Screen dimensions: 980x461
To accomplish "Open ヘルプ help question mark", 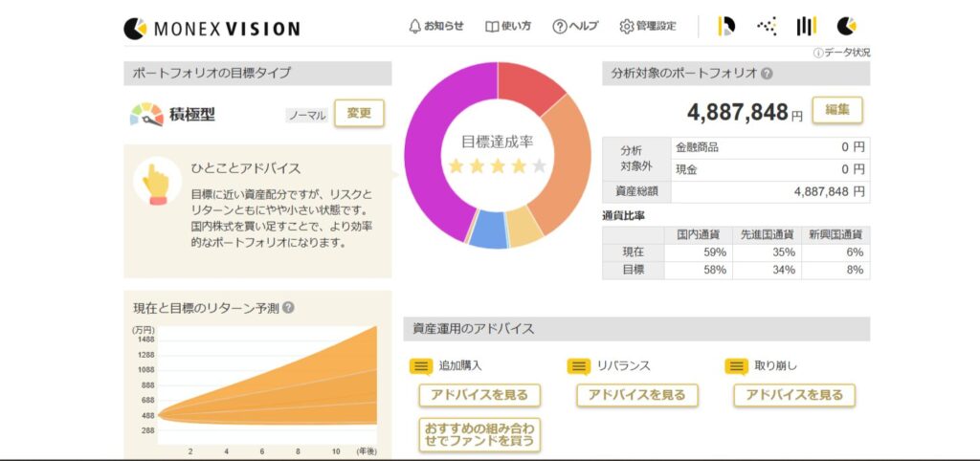I will (x=574, y=26).
